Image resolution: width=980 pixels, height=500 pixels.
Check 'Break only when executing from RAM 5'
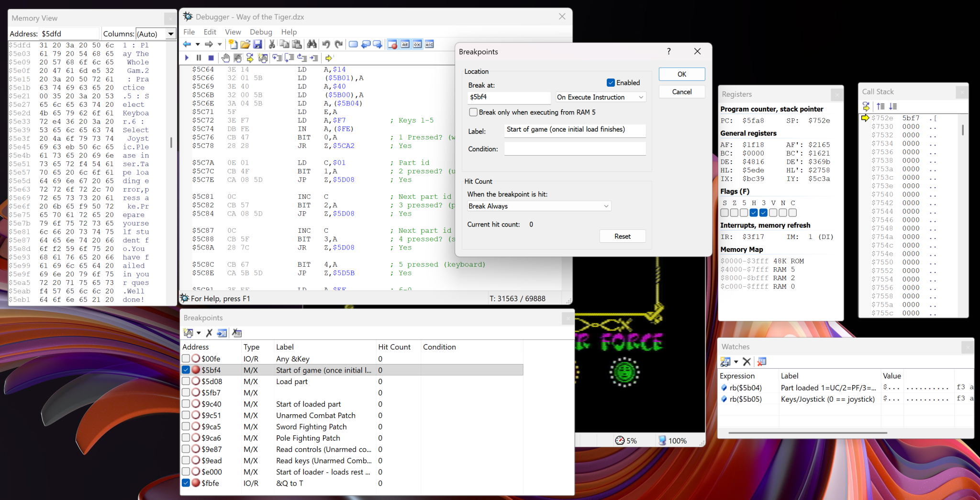pos(473,112)
